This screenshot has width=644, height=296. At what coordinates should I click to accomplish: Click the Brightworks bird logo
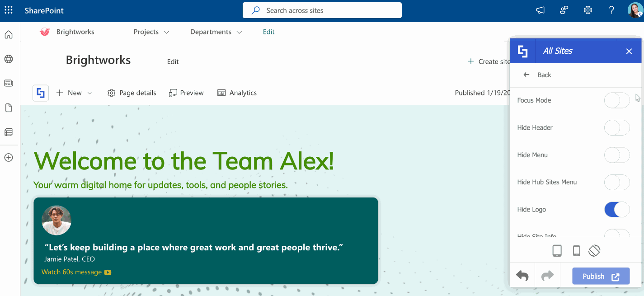(44, 32)
